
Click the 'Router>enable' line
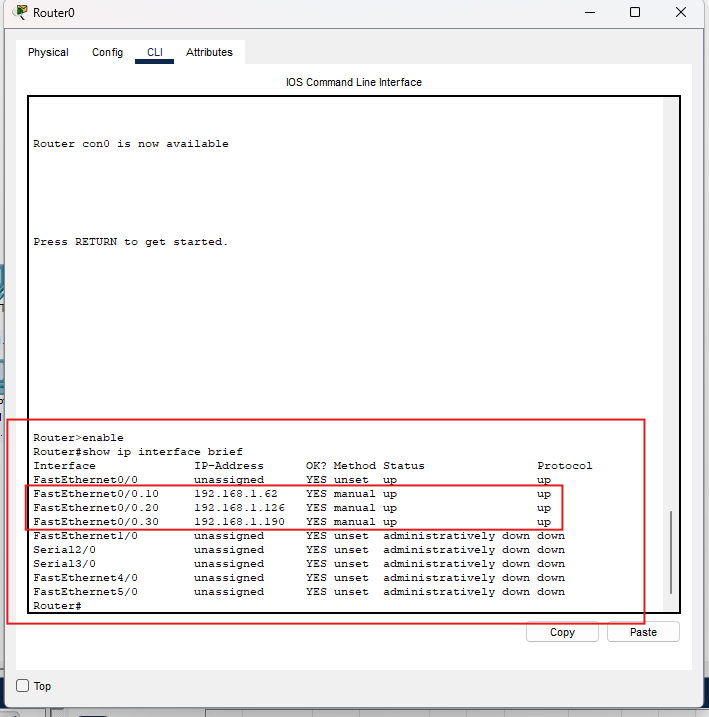coord(78,438)
